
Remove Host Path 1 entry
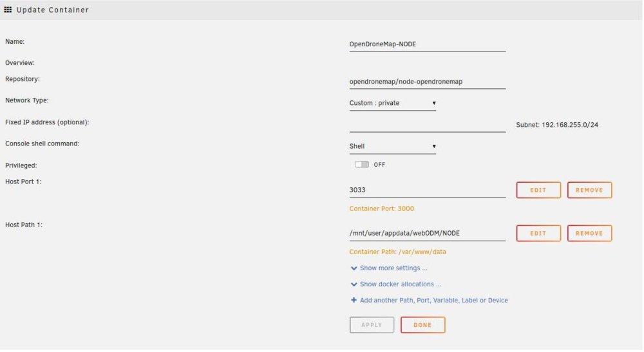click(x=589, y=234)
